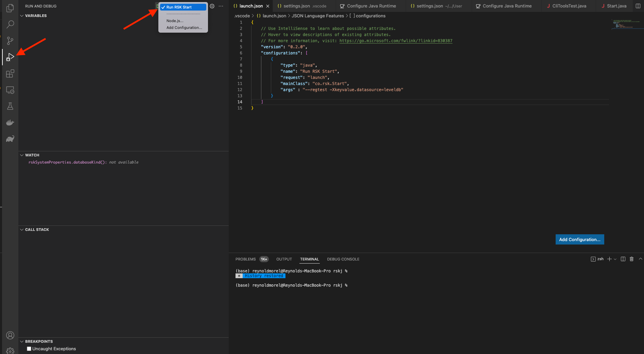Open the Explorer view in activity bar
The image size is (644, 354).
pyautogui.click(x=10, y=8)
